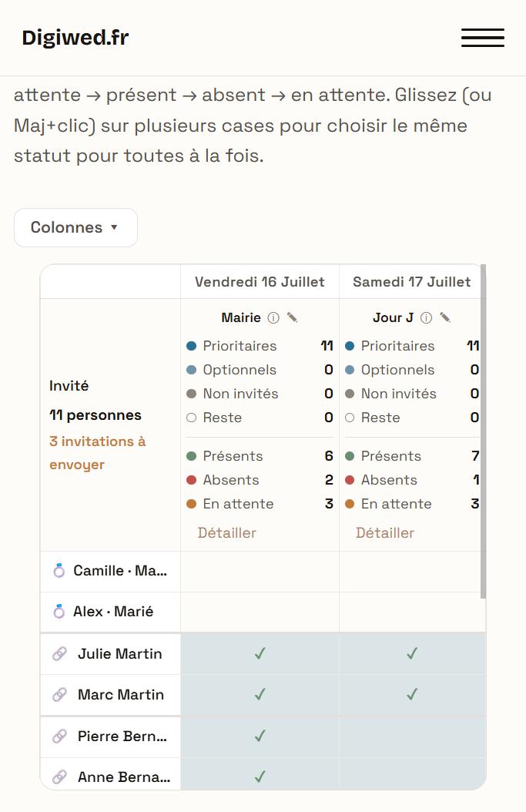Screen dimensions: 526x812
Task: Go to Digiwed.fr home logo
Action: point(75,38)
